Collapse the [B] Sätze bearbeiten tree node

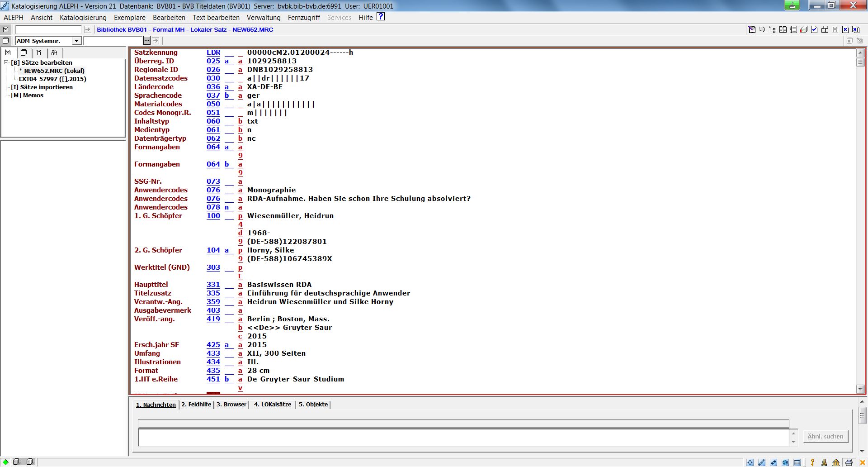[x=6, y=62]
